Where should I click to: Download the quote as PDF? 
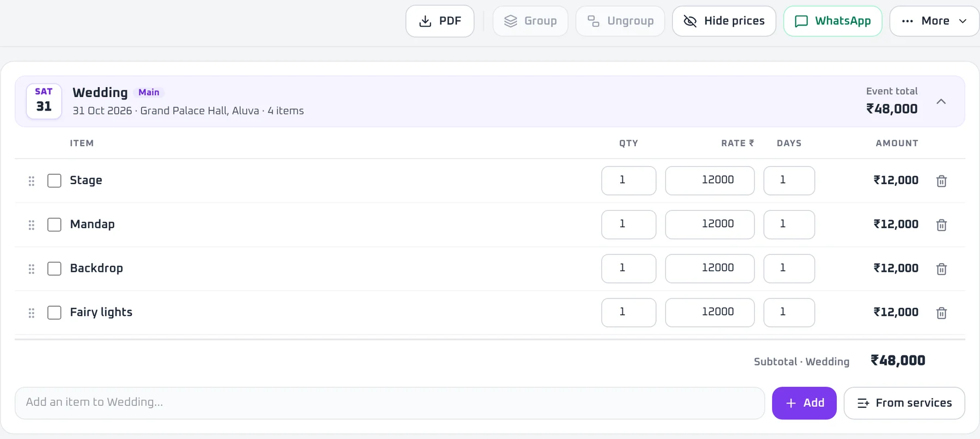coord(440,21)
